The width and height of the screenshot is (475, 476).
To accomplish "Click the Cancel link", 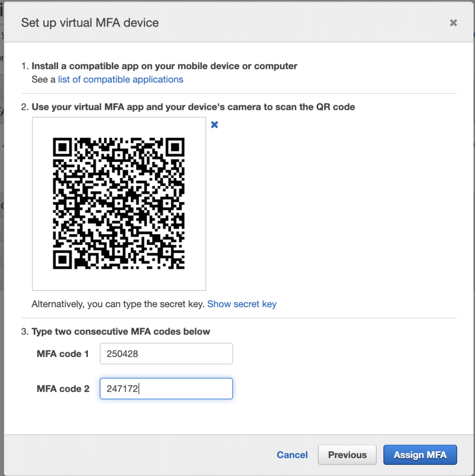I will click(x=292, y=455).
